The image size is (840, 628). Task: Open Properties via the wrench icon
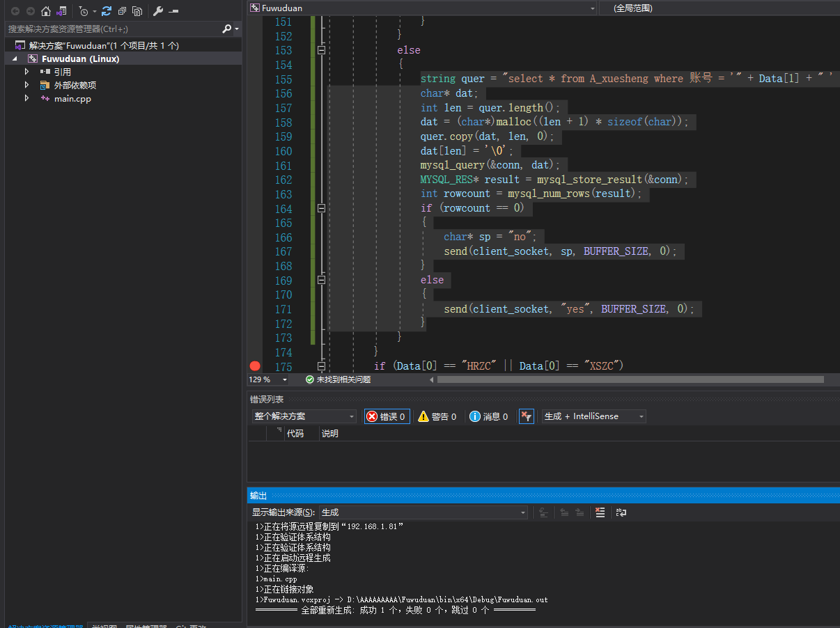tap(159, 11)
